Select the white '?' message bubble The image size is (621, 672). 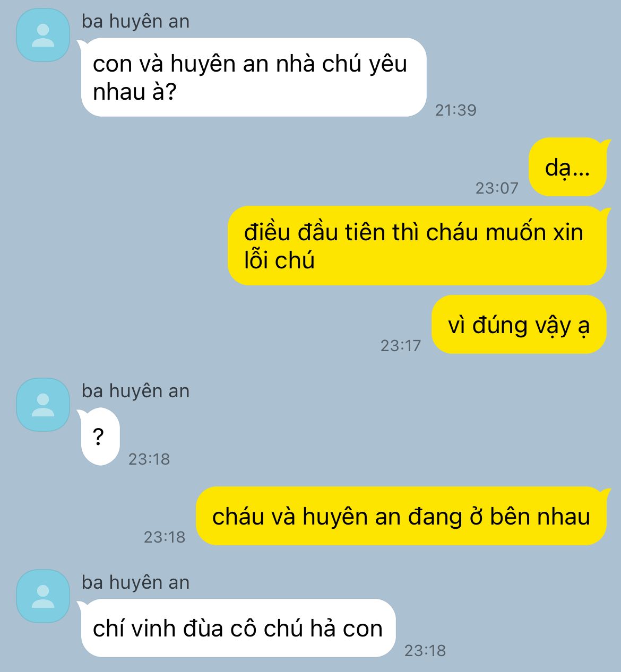(x=100, y=437)
